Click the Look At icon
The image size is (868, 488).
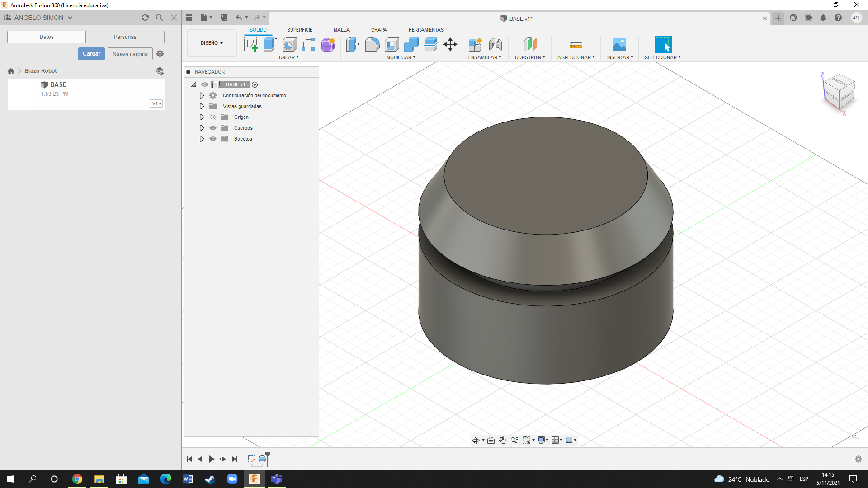(x=491, y=440)
